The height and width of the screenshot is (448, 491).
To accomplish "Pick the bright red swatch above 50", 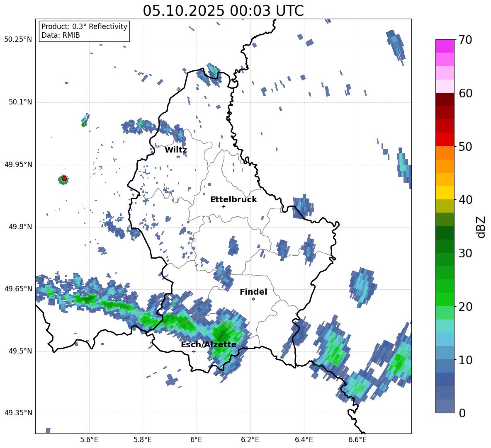I will pos(445,140).
